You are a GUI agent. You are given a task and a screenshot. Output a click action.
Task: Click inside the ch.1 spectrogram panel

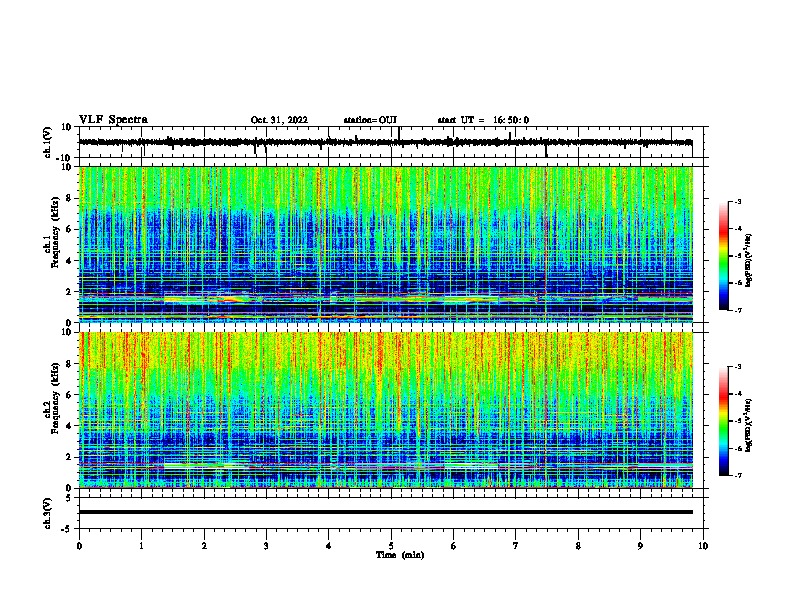pyautogui.click(x=386, y=244)
